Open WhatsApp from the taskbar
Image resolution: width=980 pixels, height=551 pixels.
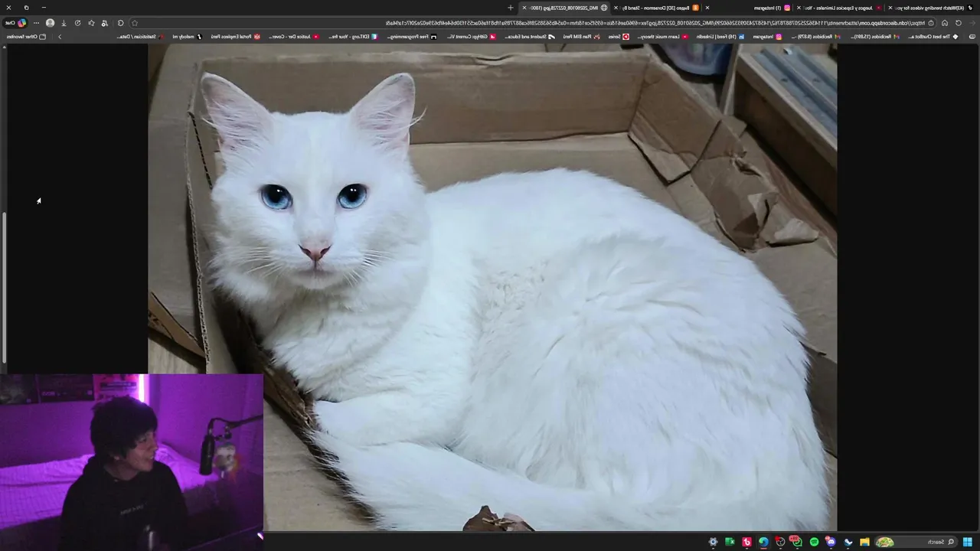tap(796, 542)
